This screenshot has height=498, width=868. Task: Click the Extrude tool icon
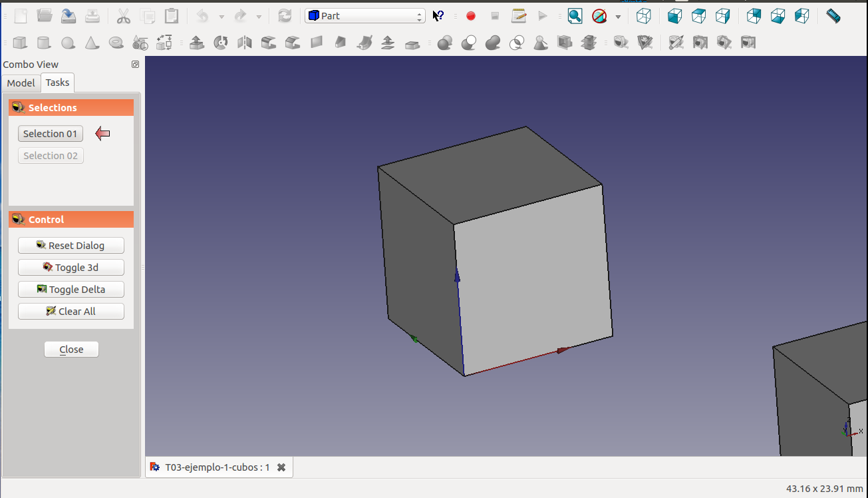tap(197, 43)
